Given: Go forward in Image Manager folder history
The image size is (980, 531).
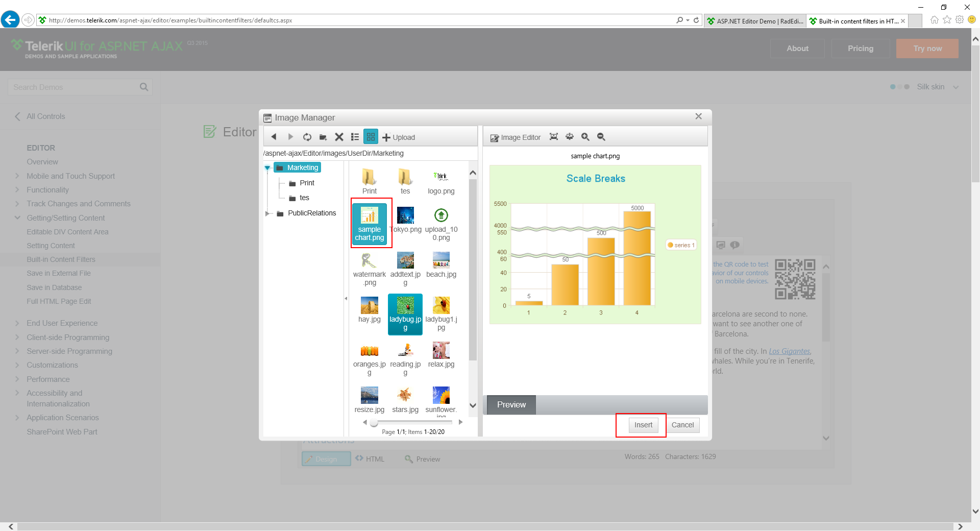Looking at the screenshot, I should tap(290, 137).
